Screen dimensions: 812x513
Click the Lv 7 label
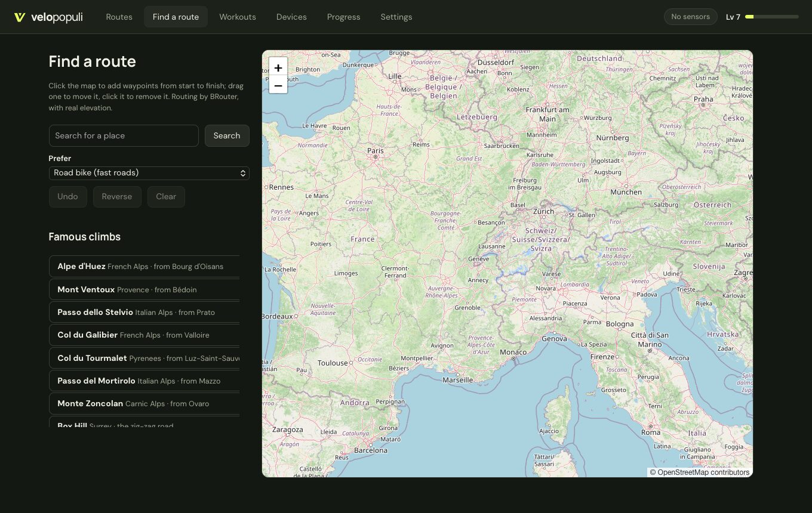click(733, 17)
